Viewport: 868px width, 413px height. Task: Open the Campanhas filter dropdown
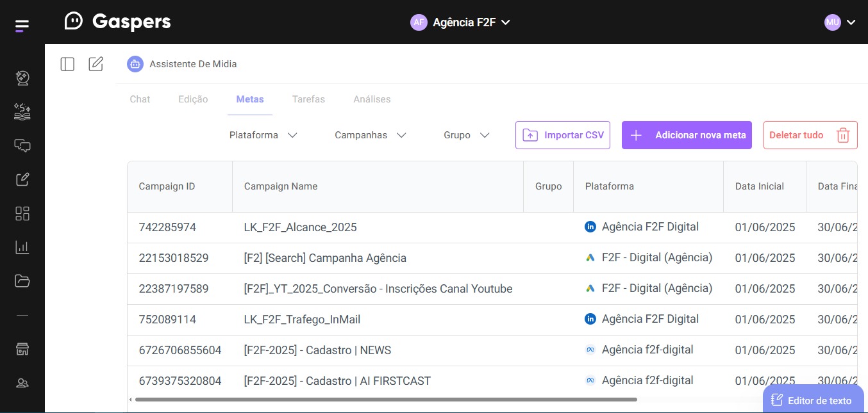371,135
